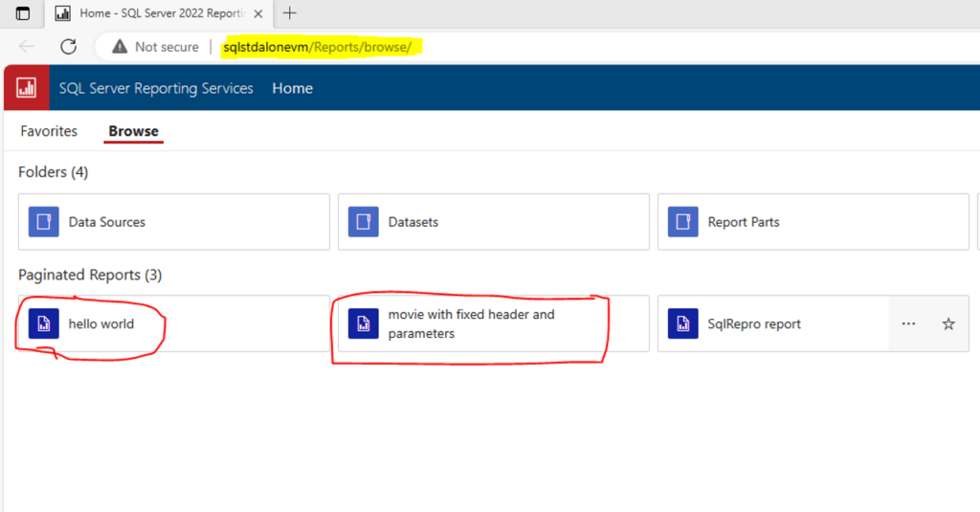Open the movie with fixed header report icon

[363, 323]
